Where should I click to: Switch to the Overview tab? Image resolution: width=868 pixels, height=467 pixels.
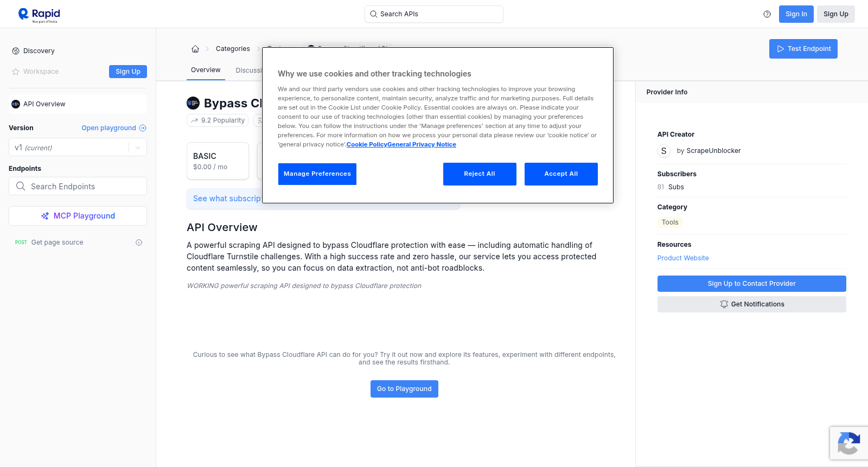(x=206, y=70)
